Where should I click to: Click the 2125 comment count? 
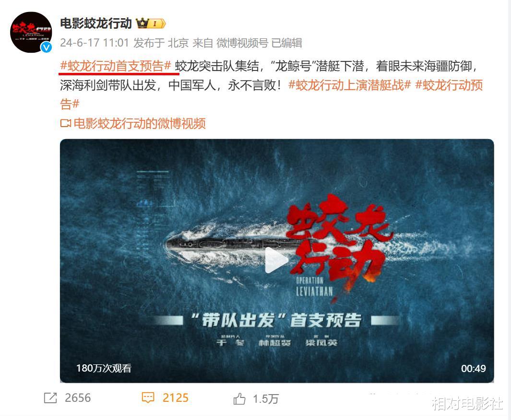[175, 398]
